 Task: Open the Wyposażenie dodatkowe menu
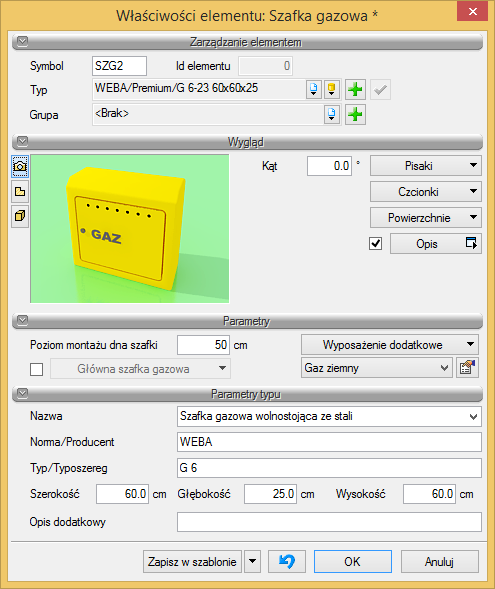(x=390, y=344)
